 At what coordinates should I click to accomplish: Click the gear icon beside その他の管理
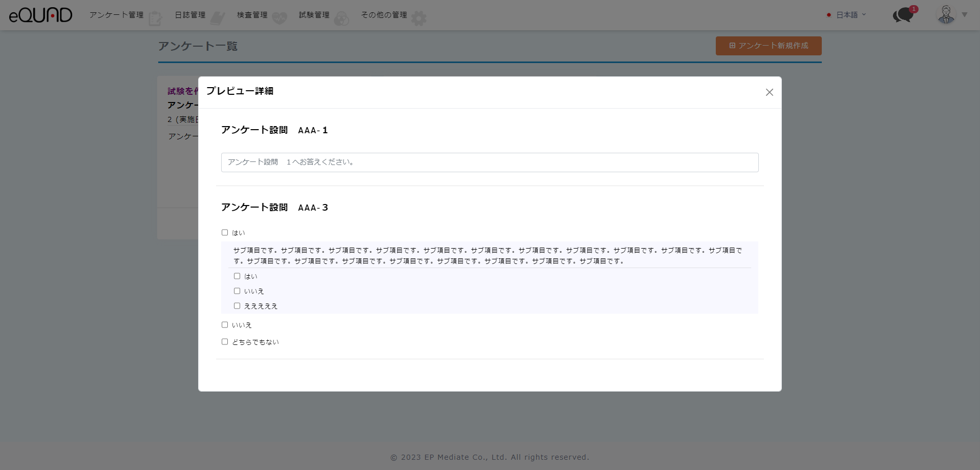coord(419,18)
